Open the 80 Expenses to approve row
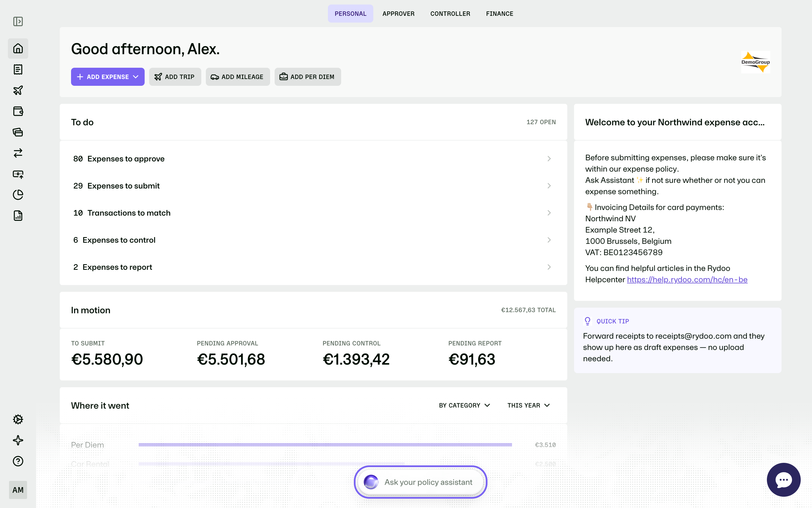Image resolution: width=812 pixels, height=508 pixels. tap(314, 159)
